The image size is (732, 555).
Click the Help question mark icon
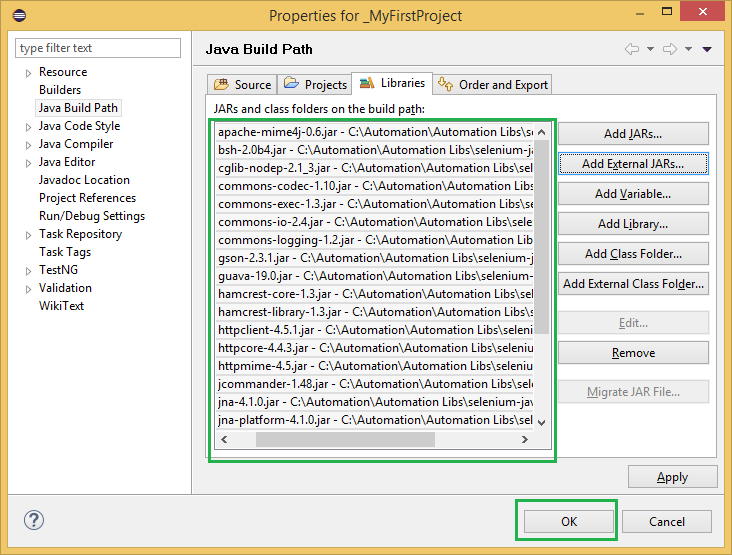coord(34,520)
